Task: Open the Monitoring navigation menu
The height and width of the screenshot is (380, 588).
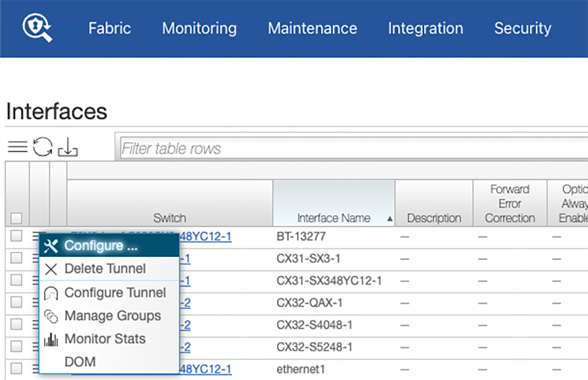Action: tap(199, 28)
